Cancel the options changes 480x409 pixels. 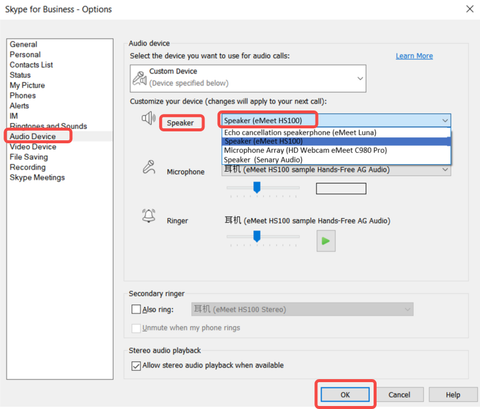pyautogui.click(x=399, y=395)
